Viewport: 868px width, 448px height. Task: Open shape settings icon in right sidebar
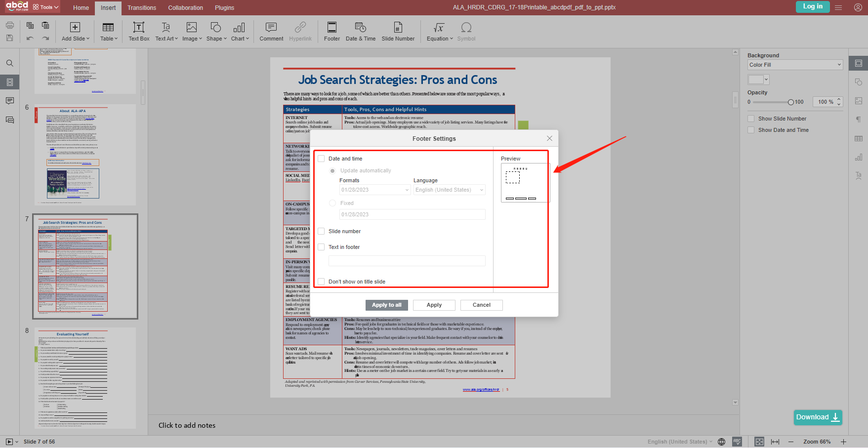coord(859,82)
